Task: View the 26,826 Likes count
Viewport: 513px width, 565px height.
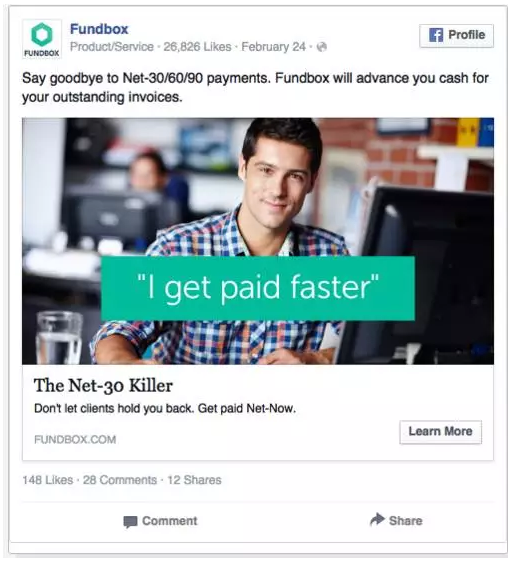Action: 197,47
